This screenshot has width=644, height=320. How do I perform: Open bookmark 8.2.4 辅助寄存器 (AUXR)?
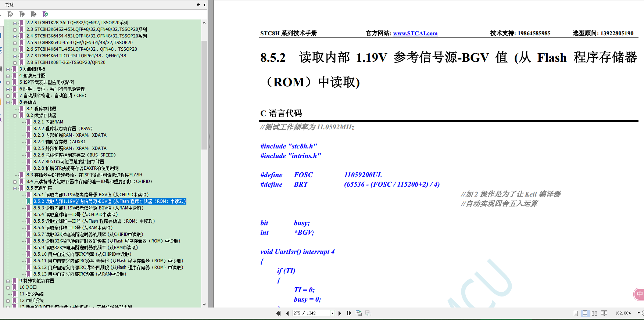[x=60, y=142]
